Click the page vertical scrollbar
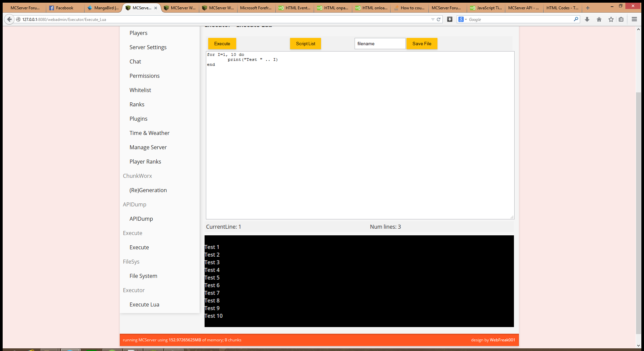Viewport: 644px width, 351px height. 638,213
